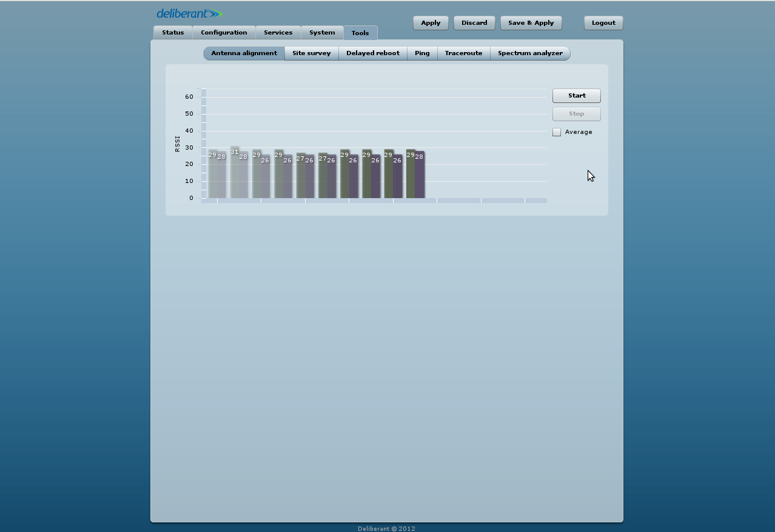Viewport: 775px width, 532px height.
Task: Click the Save & Apply button
Action: pos(531,23)
